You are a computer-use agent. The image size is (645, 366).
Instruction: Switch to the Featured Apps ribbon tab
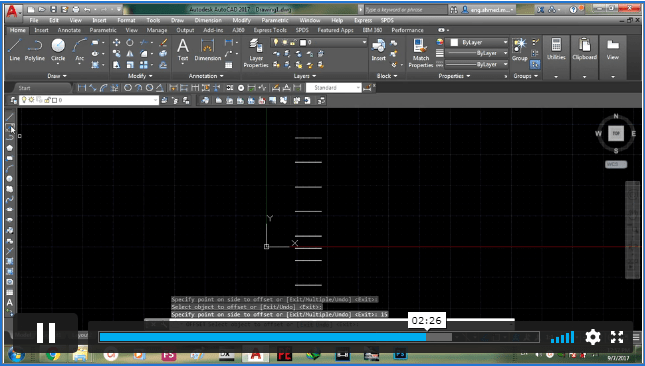(335, 30)
